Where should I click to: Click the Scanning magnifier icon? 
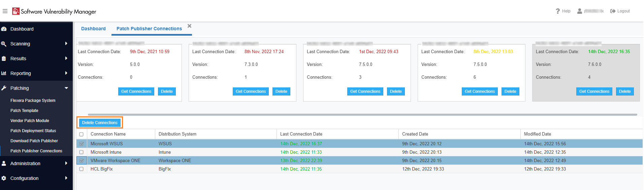point(4,44)
